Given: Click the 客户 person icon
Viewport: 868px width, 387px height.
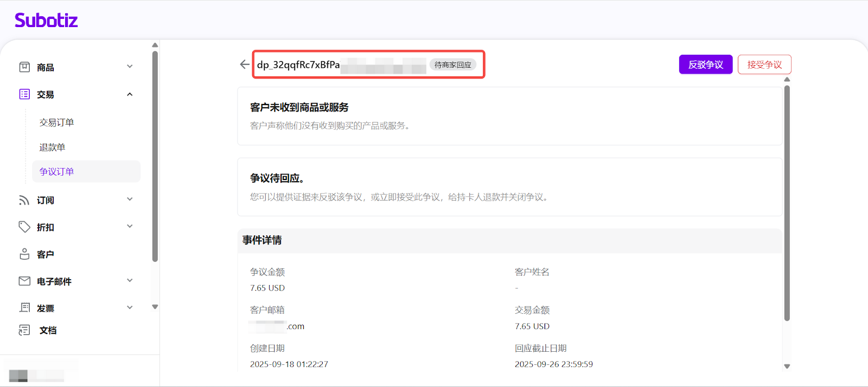Looking at the screenshot, I should [24, 254].
